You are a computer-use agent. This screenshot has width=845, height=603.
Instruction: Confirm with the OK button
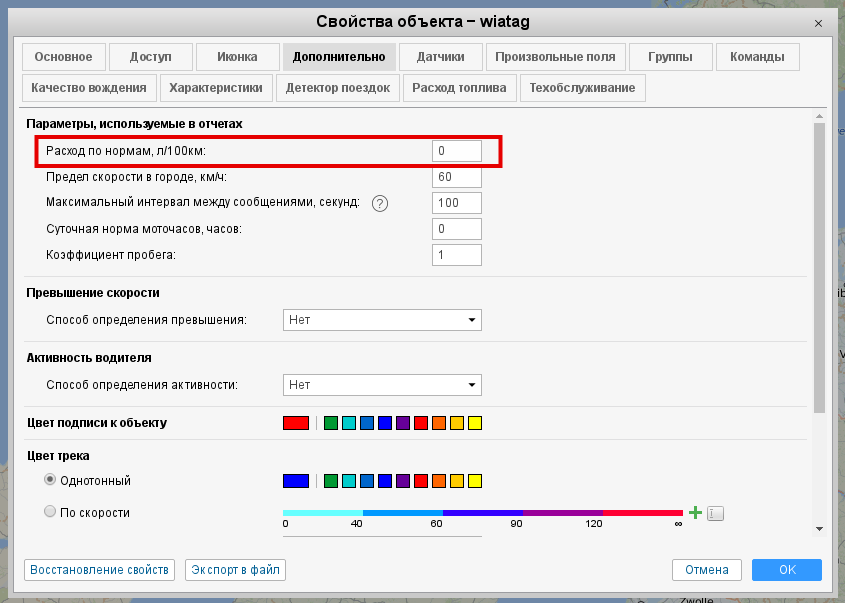coord(786,569)
